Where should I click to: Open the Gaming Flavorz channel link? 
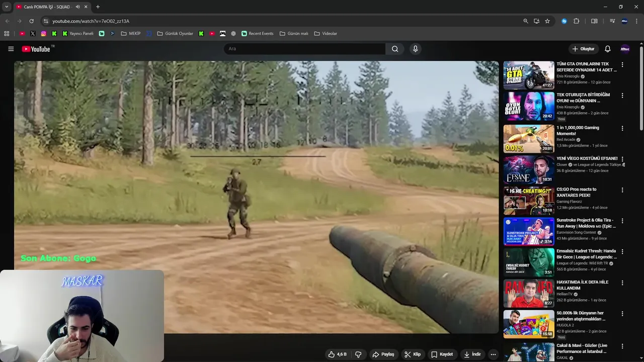pyautogui.click(x=569, y=202)
